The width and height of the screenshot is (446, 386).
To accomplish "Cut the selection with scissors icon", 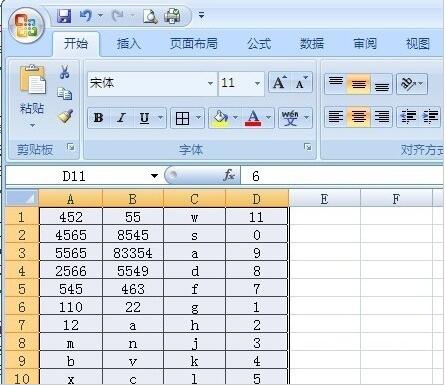I will pyautogui.click(x=65, y=72).
